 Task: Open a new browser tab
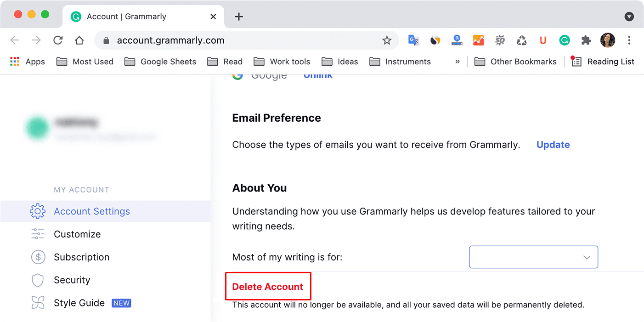point(238,17)
